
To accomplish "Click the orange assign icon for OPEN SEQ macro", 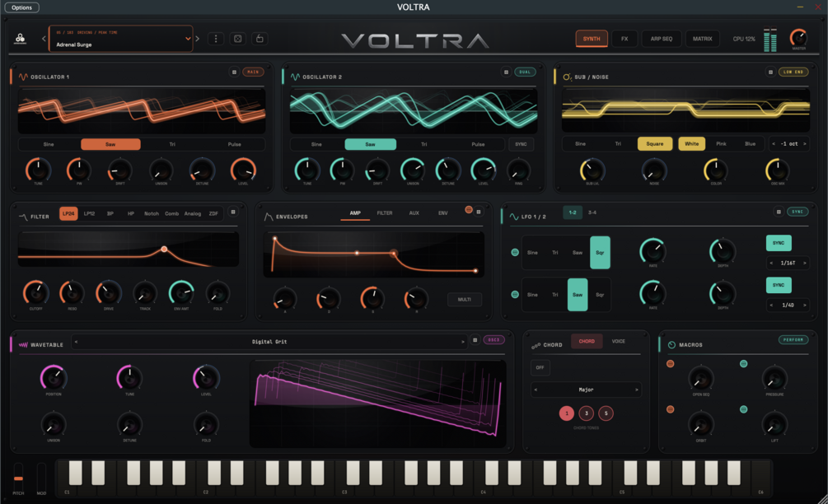I will (670, 364).
